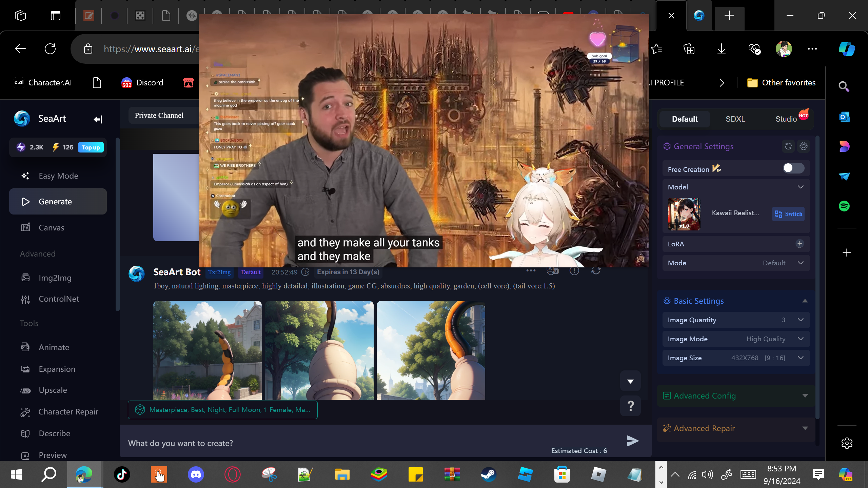
Task: Click the Preview sidebar icon
Action: pos(25,455)
